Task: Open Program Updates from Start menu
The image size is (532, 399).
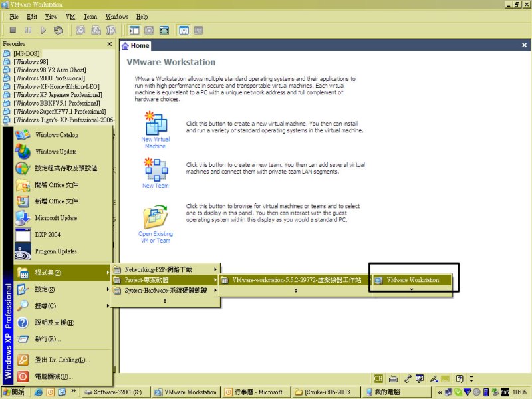Action: pos(63,251)
